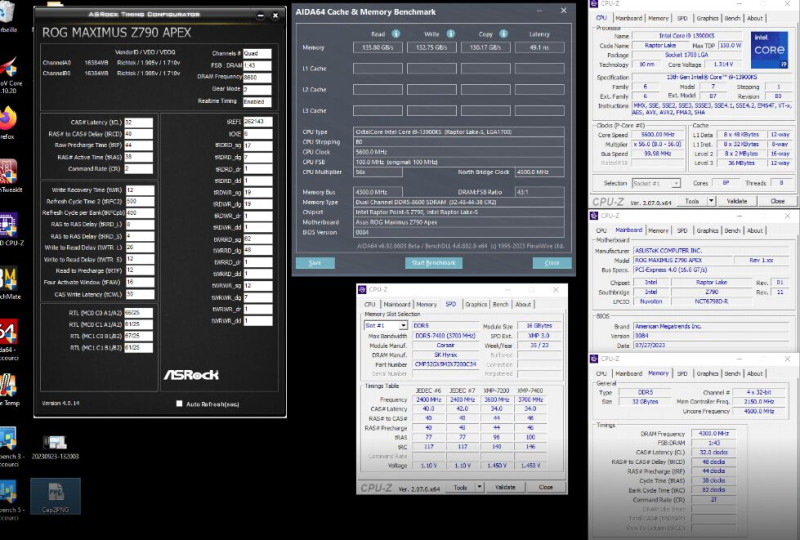The width and height of the screenshot is (800, 540).
Task: Click the XMP-7200 column header in Timings Table
Action: (496, 390)
